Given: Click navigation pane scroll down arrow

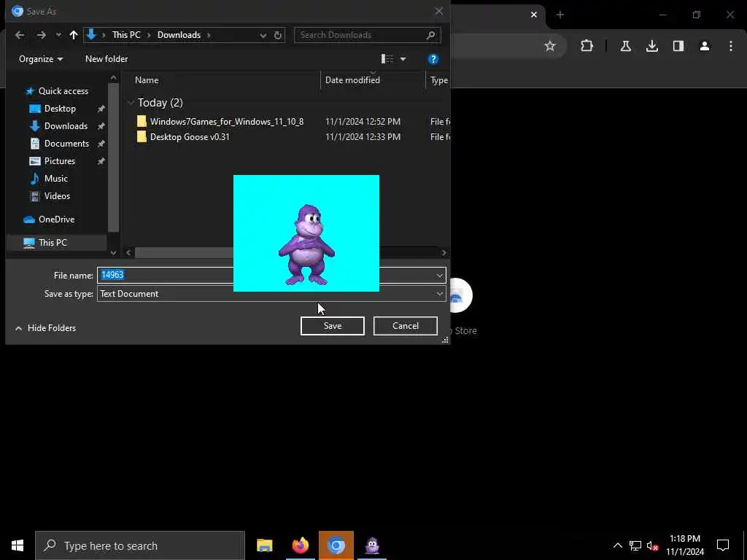Looking at the screenshot, I should (x=113, y=252).
